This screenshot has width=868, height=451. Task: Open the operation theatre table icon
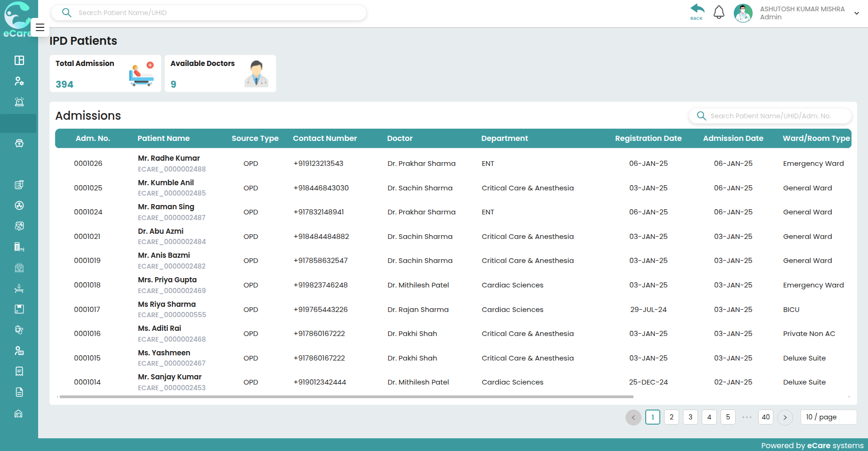coord(19,288)
